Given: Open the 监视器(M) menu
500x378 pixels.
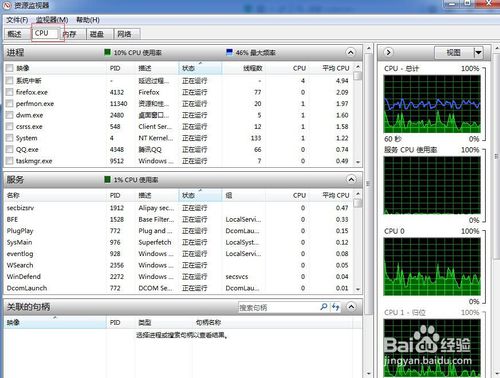Looking at the screenshot, I should coord(52,20).
